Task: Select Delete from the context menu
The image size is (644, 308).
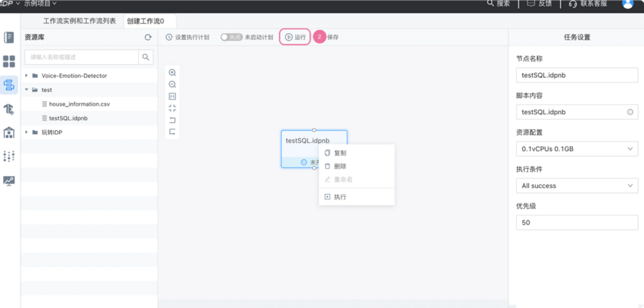Action: point(340,166)
